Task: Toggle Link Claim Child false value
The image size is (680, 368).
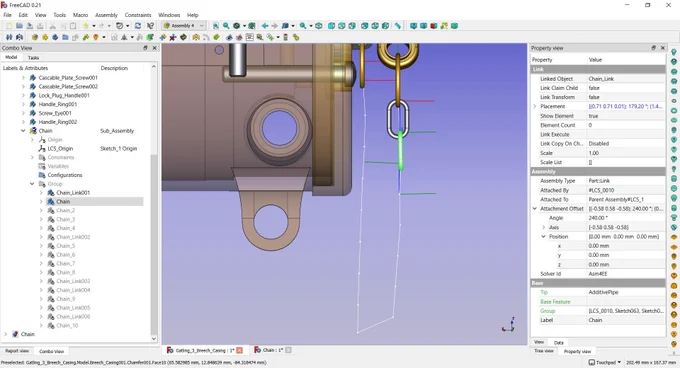Action: pos(626,88)
